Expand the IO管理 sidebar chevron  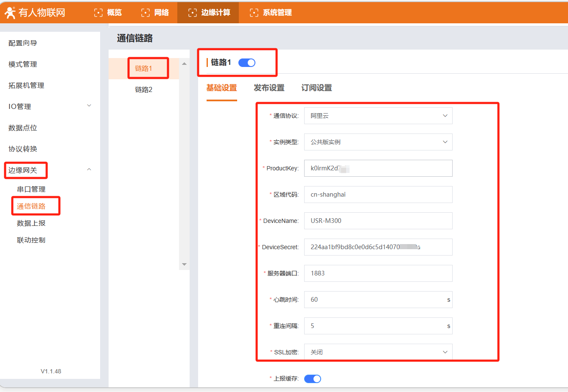(89, 106)
